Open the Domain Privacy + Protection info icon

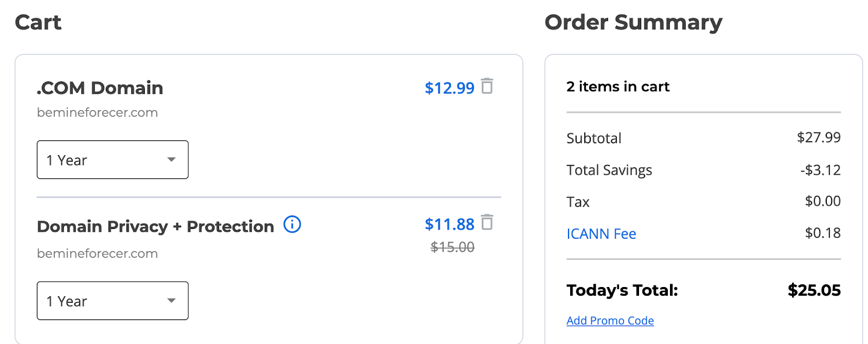coord(292,225)
